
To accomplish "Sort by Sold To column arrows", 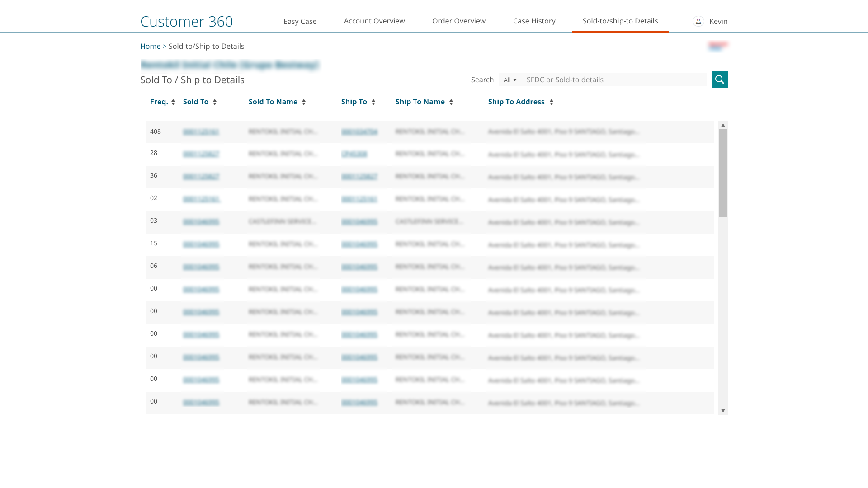I will coord(215,102).
